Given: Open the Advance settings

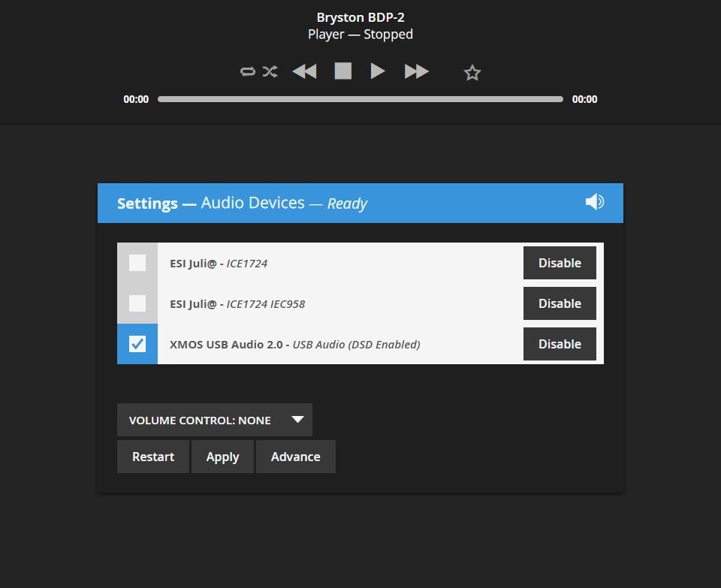Looking at the screenshot, I should [296, 457].
